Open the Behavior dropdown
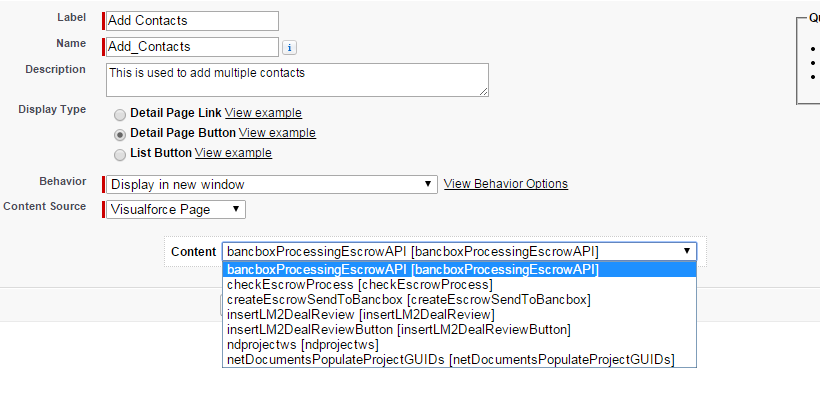Screen dimensions: 820x408 271,184
